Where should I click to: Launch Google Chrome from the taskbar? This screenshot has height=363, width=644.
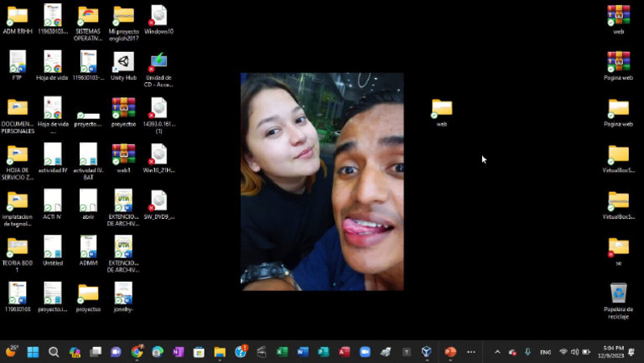click(x=137, y=352)
